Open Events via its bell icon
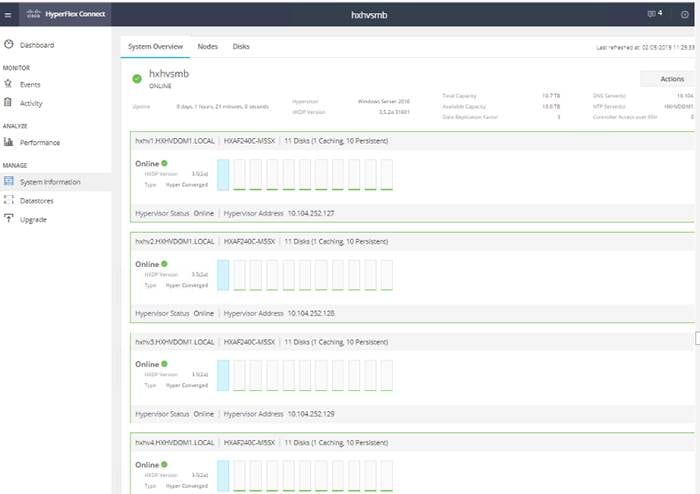700x494 pixels. coord(8,83)
